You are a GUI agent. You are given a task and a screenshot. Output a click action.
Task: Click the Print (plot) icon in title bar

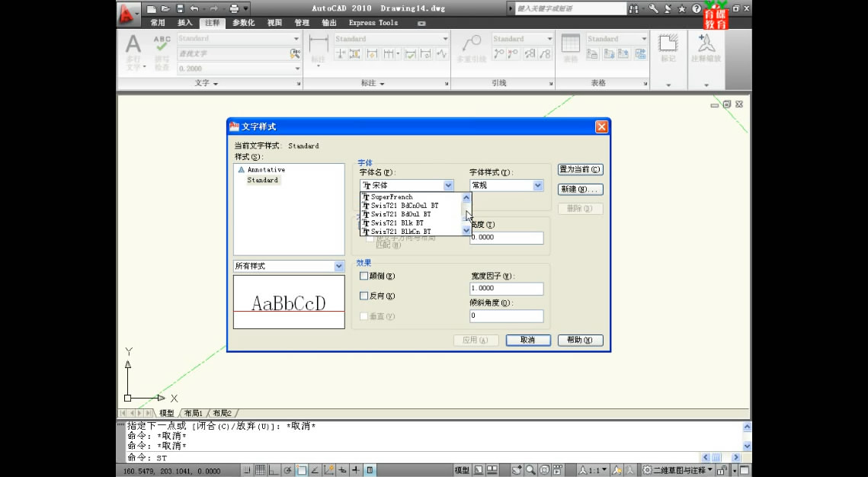pyautogui.click(x=234, y=9)
